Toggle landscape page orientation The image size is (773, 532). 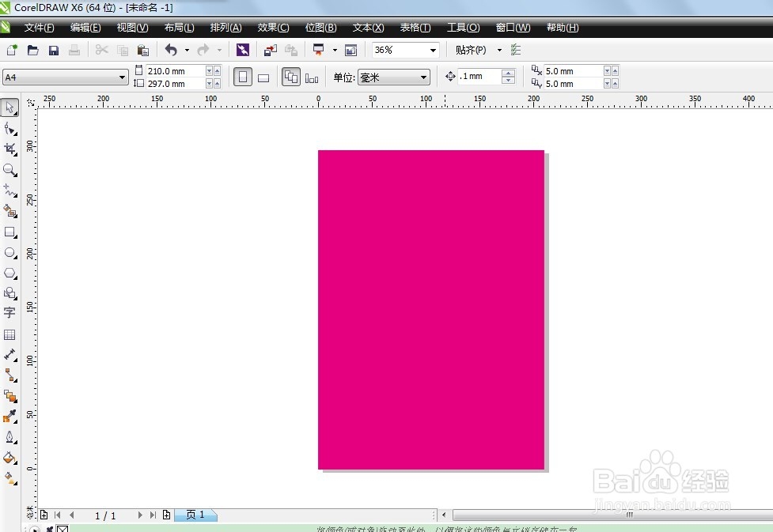[x=263, y=77]
